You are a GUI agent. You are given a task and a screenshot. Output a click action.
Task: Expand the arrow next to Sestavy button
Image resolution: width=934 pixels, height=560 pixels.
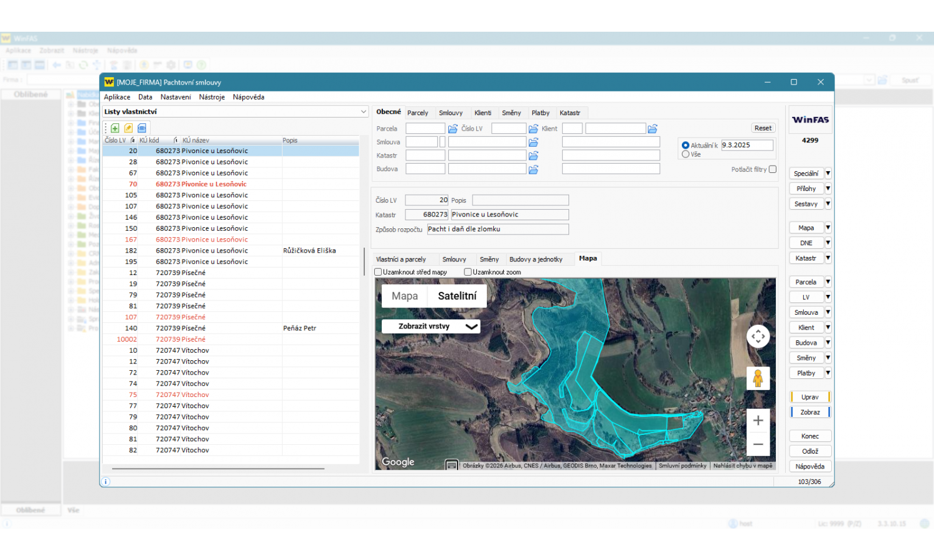click(x=828, y=203)
